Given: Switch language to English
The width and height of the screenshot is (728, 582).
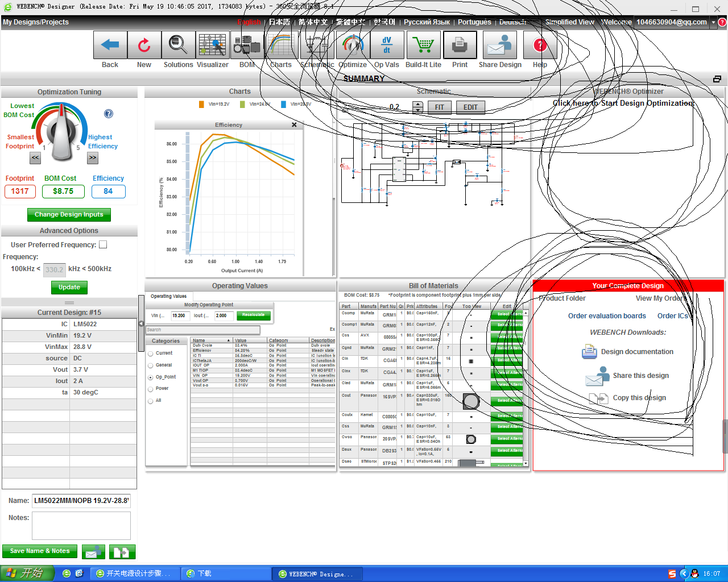Looking at the screenshot, I should tap(249, 22).
